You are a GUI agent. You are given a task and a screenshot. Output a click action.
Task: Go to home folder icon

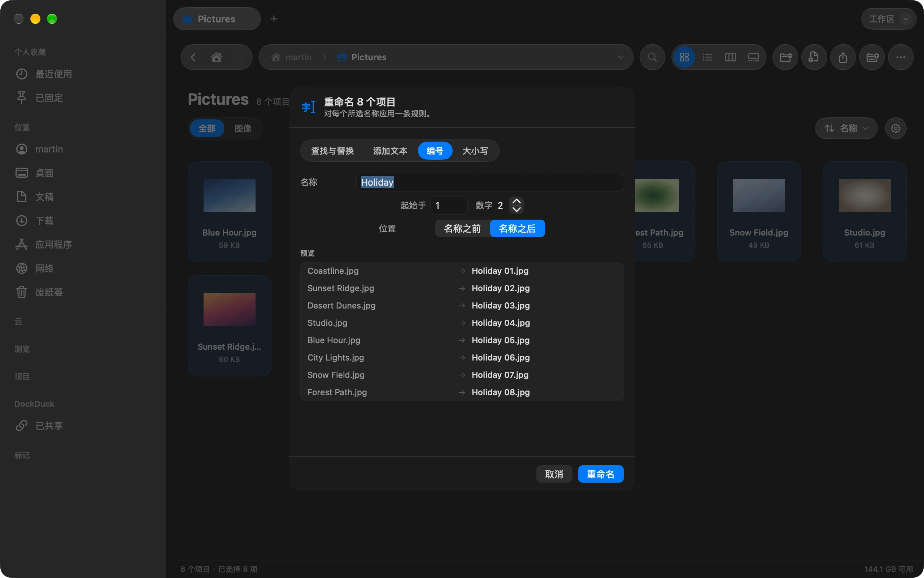click(217, 57)
